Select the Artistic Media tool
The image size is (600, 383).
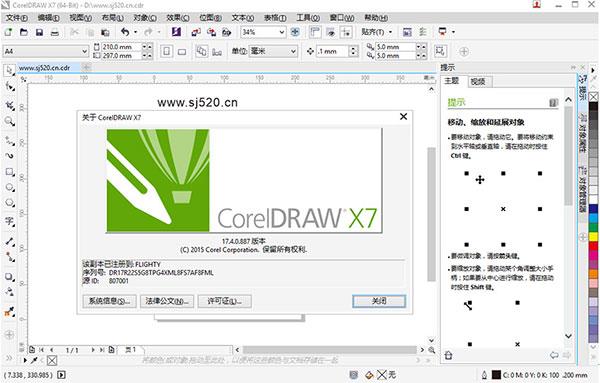(10, 156)
